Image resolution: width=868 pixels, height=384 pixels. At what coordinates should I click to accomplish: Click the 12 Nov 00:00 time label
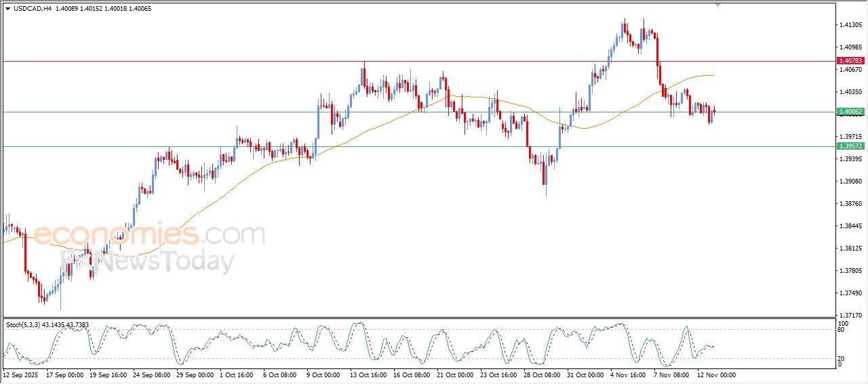pyautogui.click(x=716, y=375)
